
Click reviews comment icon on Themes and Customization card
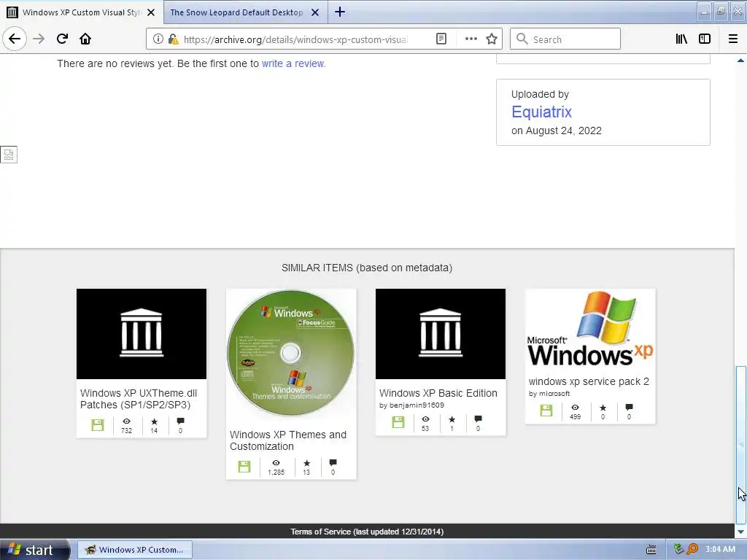click(x=333, y=463)
